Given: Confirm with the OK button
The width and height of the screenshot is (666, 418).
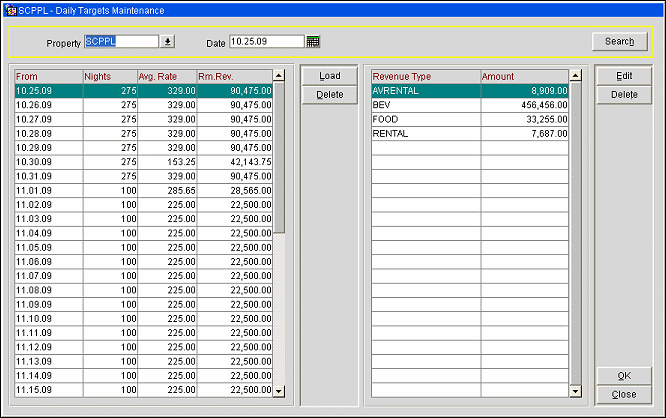Looking at the screenshot, I should click(624, 376).
